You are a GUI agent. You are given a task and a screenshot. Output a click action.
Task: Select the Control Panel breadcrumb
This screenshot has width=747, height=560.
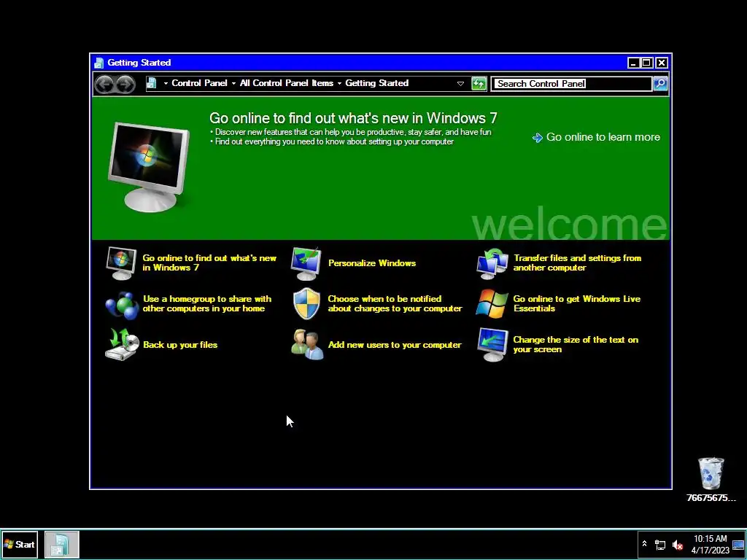click(199, 83)
